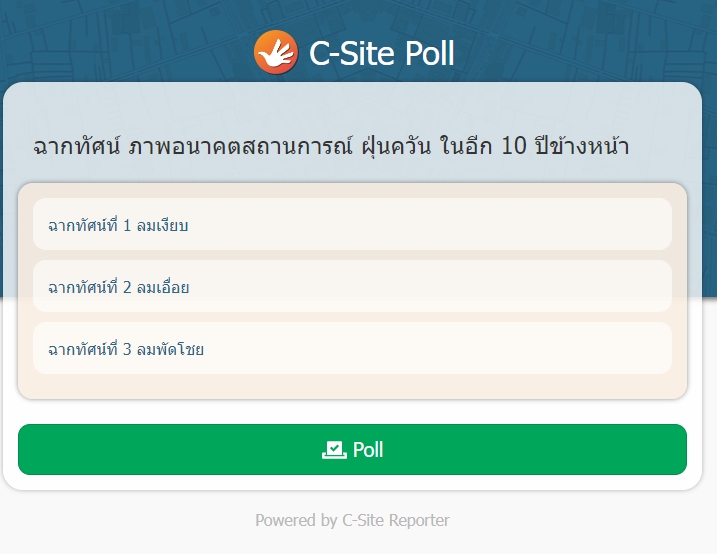Pick option ฉากทัศน์ที่ 3 ลมพัดโชย
This screenshot has width=717, height=554.
click(352, 348)
